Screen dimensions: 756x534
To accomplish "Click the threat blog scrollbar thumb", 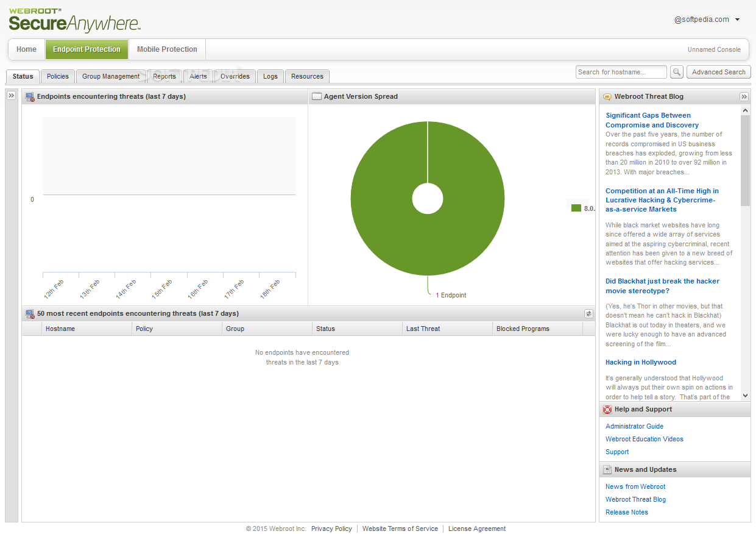I will tap(746, 160).
